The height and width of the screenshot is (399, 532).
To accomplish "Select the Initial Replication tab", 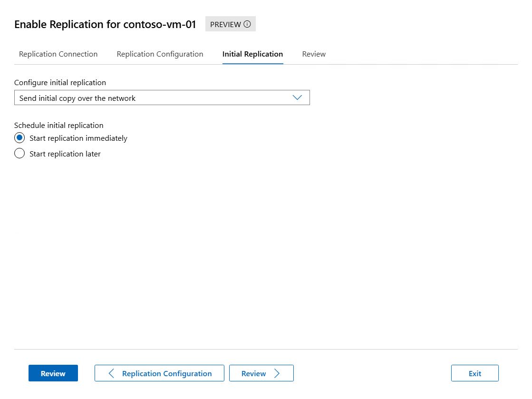I will click(252, 54).
